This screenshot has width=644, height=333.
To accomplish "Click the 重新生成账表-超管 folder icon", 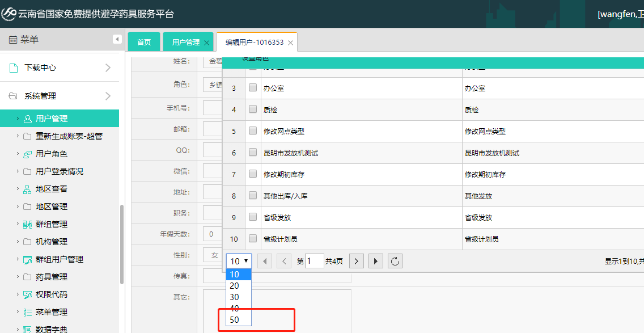I will pyautogui.click(x=28, y=136).
